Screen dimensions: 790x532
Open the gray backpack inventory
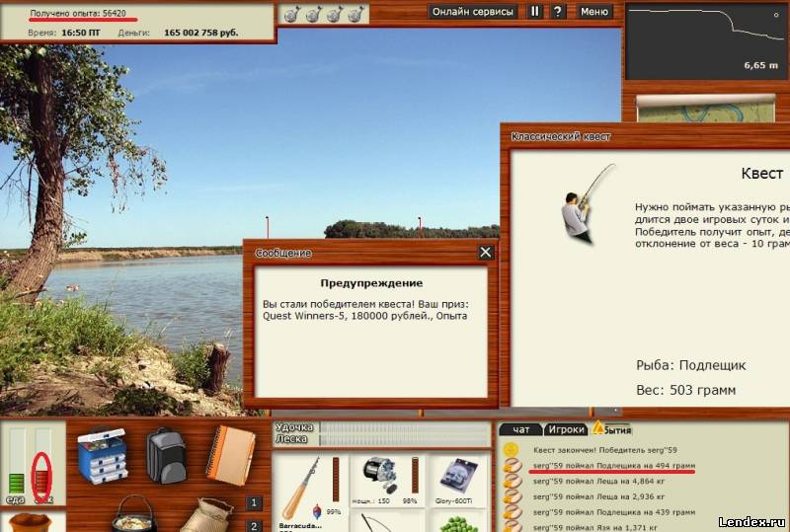click(x=166, y=456)
